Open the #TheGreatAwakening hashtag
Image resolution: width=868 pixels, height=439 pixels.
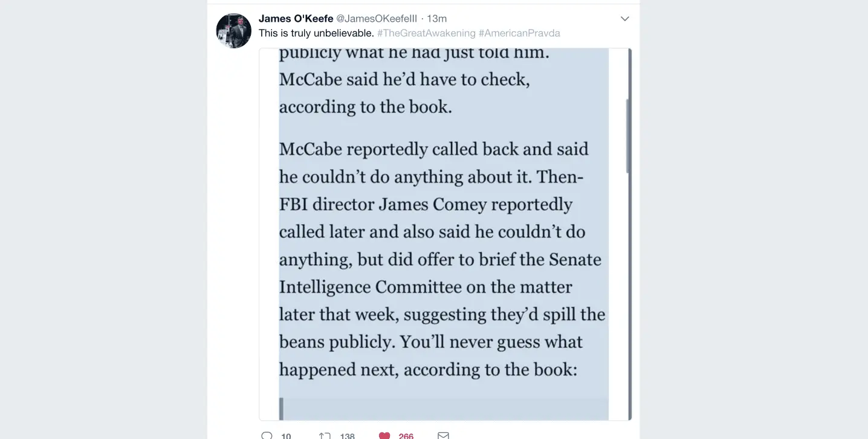(x=426, y=33)
